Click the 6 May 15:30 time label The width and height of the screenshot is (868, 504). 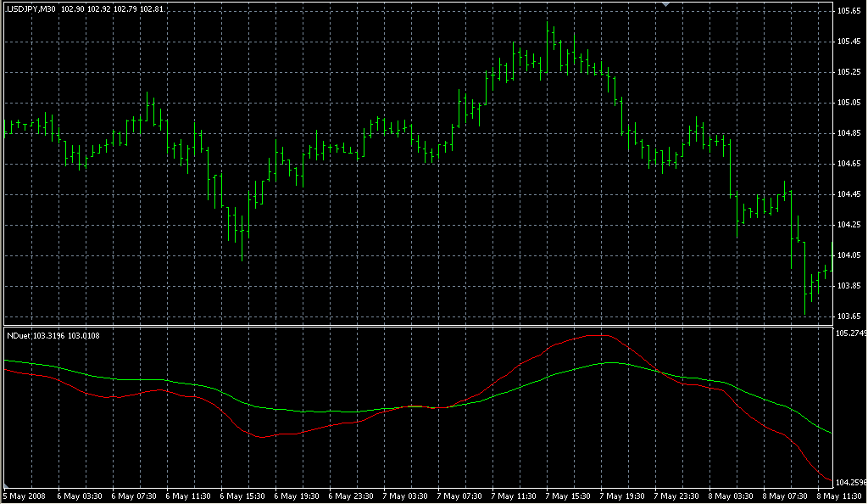pos(243,496)
